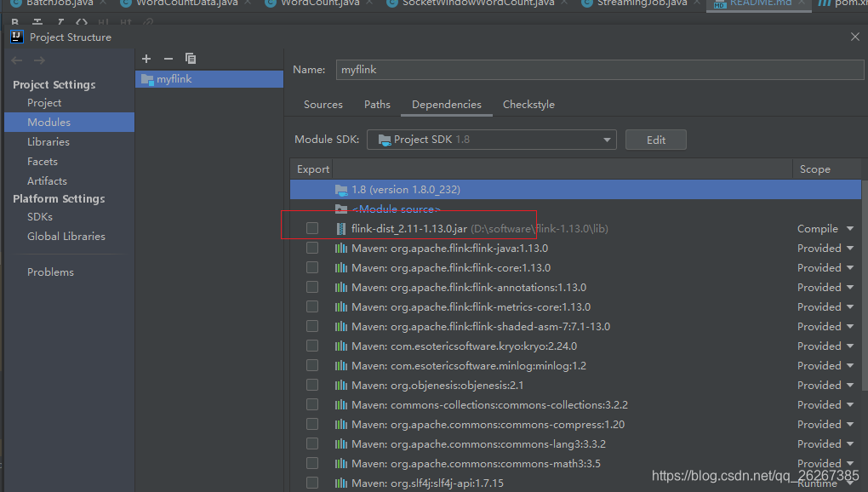Go back with the left arrow

(17, 60)
